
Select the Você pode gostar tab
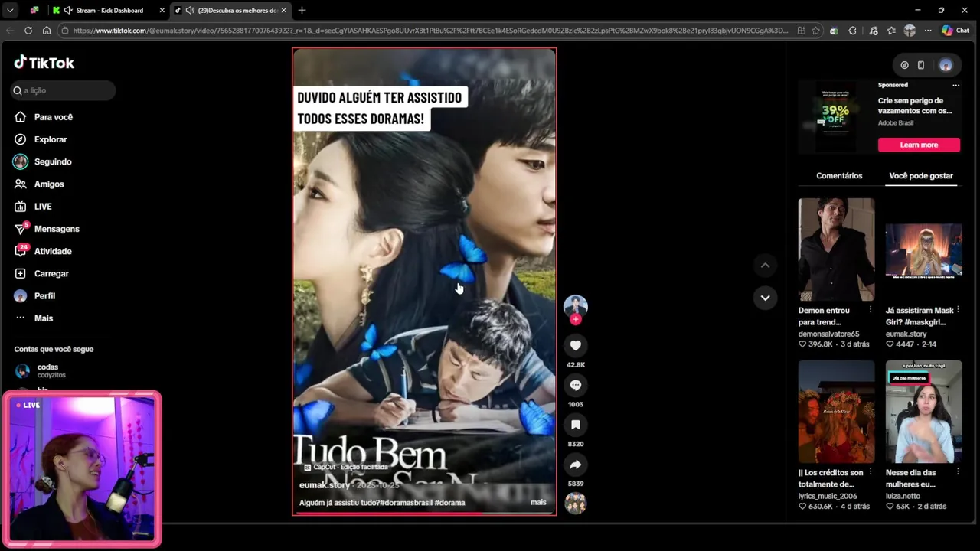(921, 176)
